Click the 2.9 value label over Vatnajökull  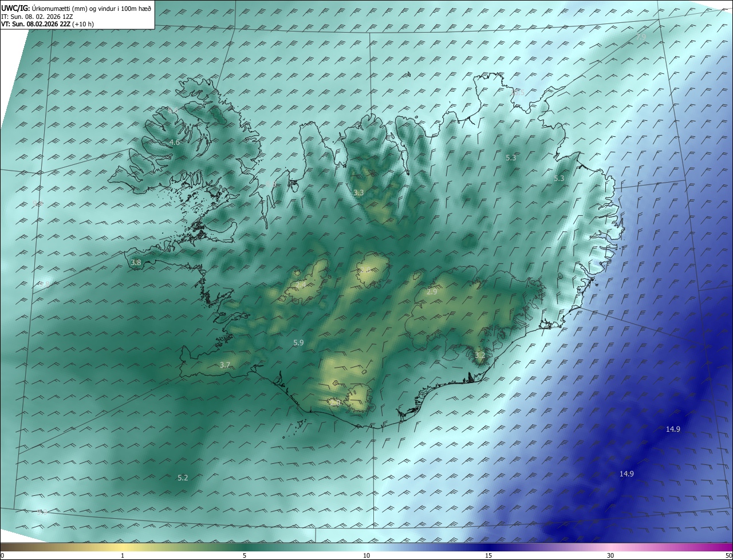point(432,292)
